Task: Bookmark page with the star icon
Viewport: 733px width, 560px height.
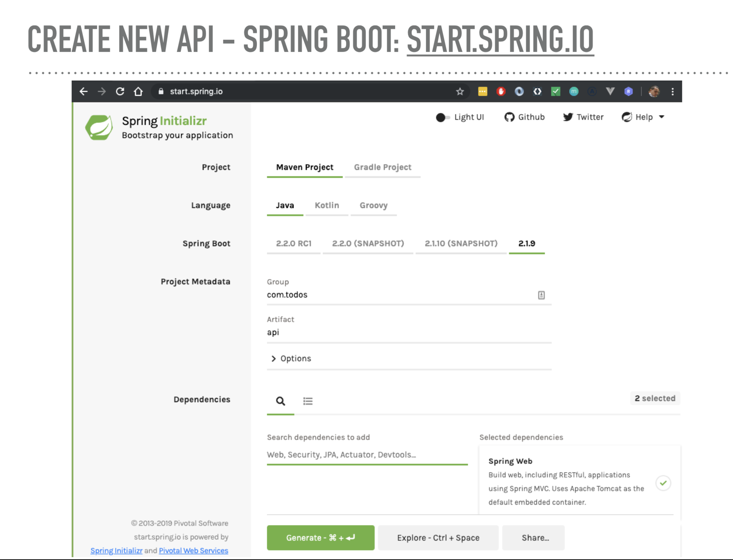Action: (x=460, y=91)
